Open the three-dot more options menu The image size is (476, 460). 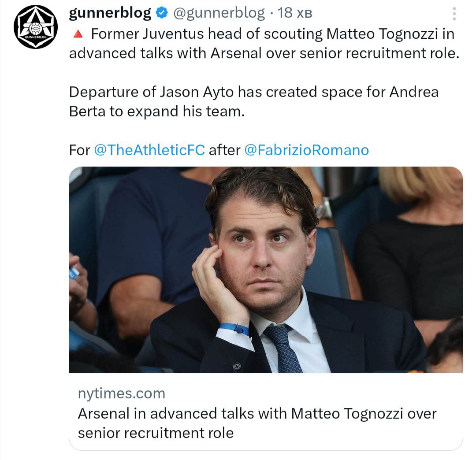[x=454, y=14]
